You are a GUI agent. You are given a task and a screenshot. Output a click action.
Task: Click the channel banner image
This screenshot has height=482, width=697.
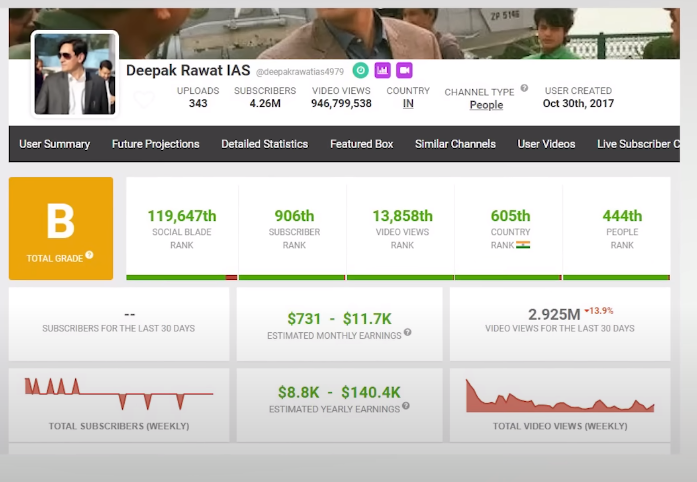click(344, 33)
